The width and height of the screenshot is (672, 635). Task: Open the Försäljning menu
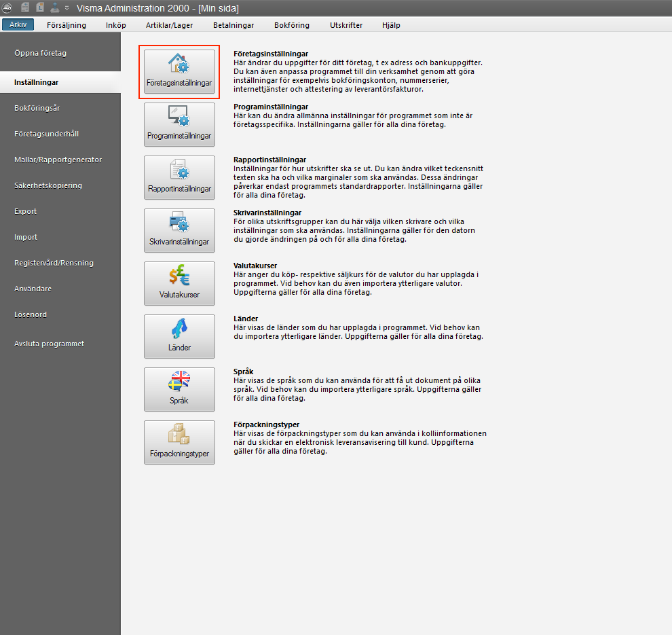pos(67,25)
